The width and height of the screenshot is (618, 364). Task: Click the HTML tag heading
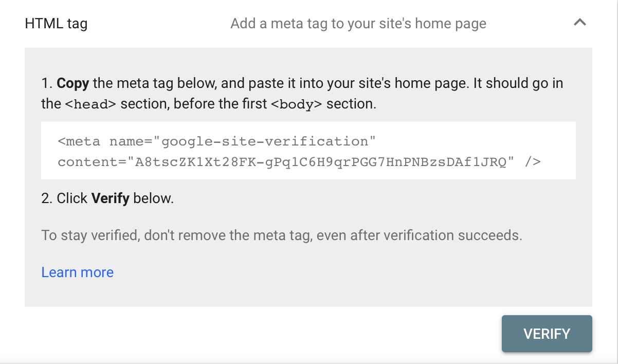pos(56,24)
